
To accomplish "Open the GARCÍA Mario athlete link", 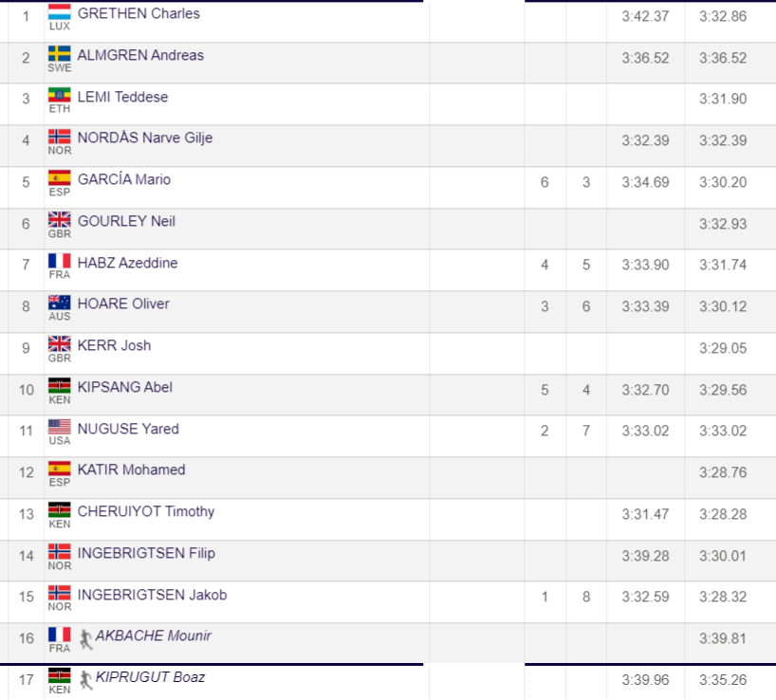I will click(x=123, y=179).
